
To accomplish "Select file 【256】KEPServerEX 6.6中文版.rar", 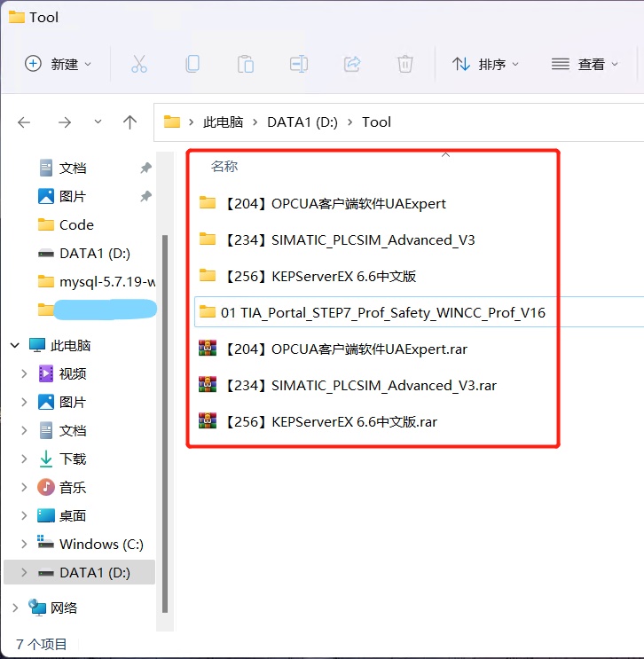I will click(x=318, y=421).
